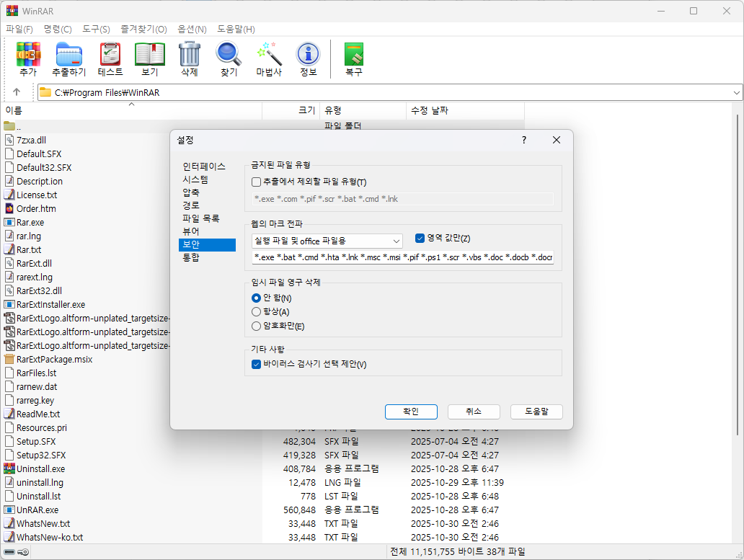Uncheck 바이러스 검사기 선택 제안(V) checkbox
Screen dimensions: 744x560
256,364
